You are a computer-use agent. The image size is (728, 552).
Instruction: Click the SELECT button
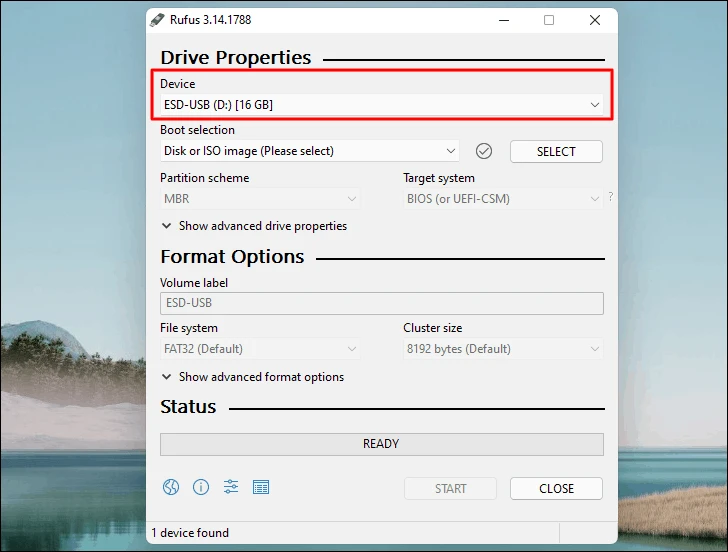(556, 151)
